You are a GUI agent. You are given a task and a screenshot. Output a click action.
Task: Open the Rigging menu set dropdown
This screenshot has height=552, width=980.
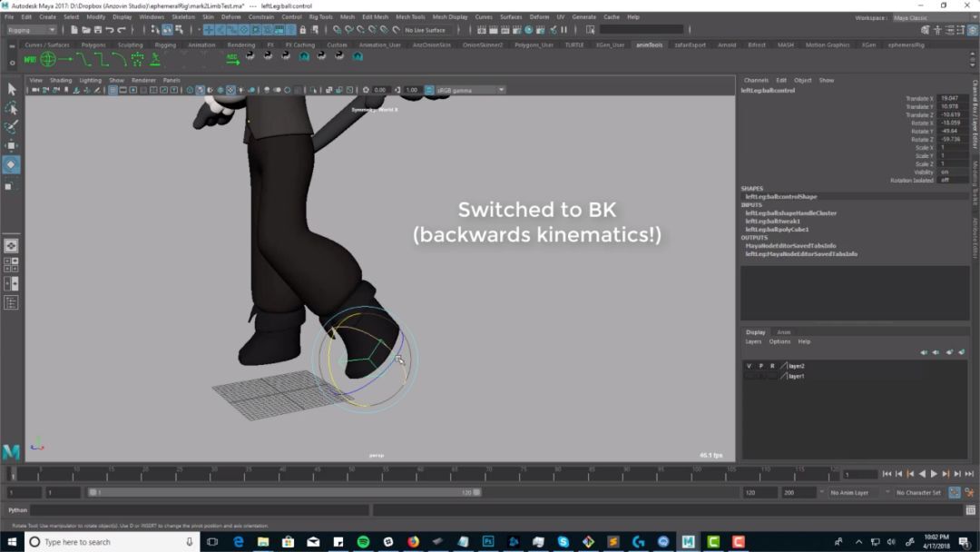(x=32, y=30)
